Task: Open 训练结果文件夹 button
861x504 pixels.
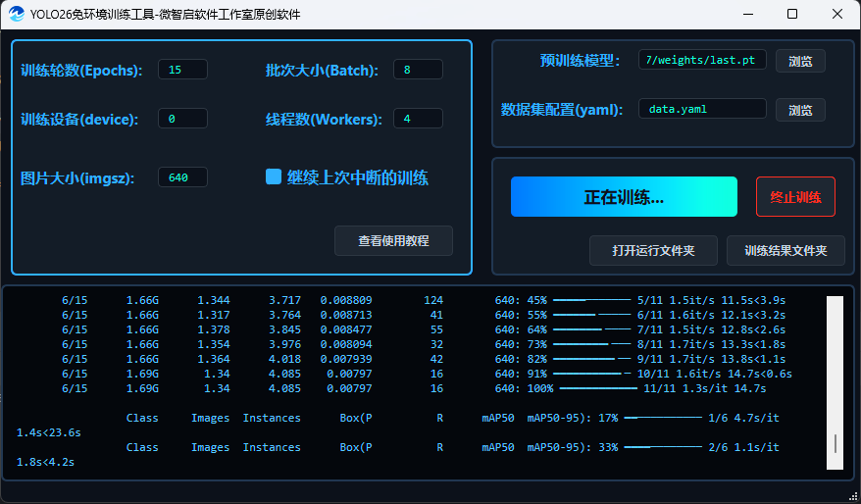Action: (785, 250)
